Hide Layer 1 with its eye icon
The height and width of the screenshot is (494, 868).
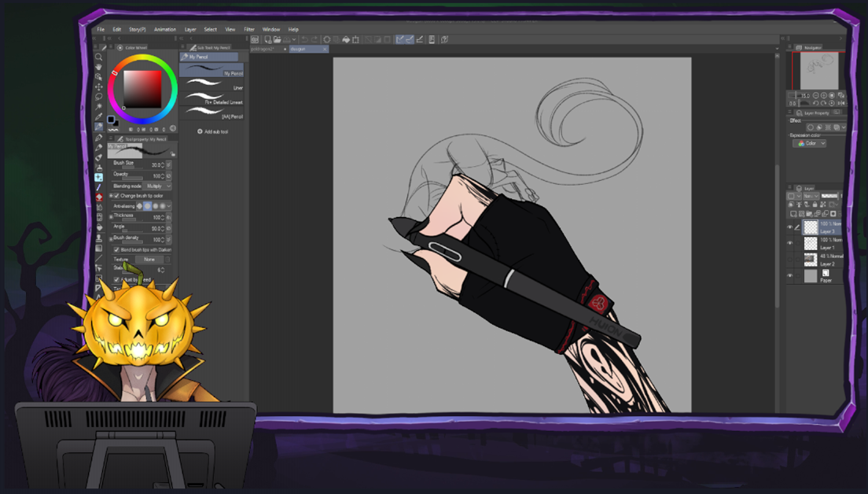pos(790,244)
